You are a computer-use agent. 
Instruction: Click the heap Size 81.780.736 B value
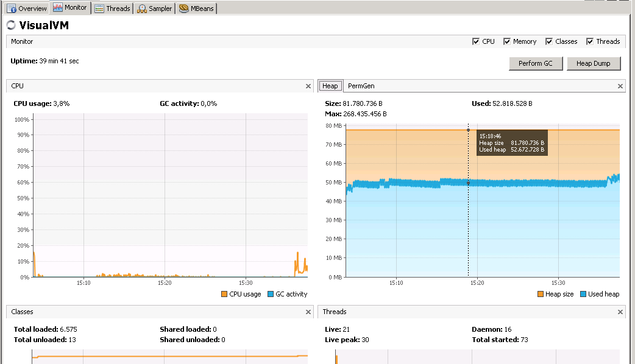click(363, 103)
